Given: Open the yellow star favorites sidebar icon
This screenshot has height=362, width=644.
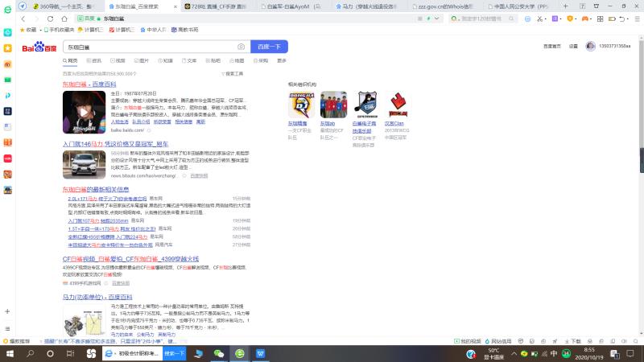Looking at the screenshot, I should 7,48.
